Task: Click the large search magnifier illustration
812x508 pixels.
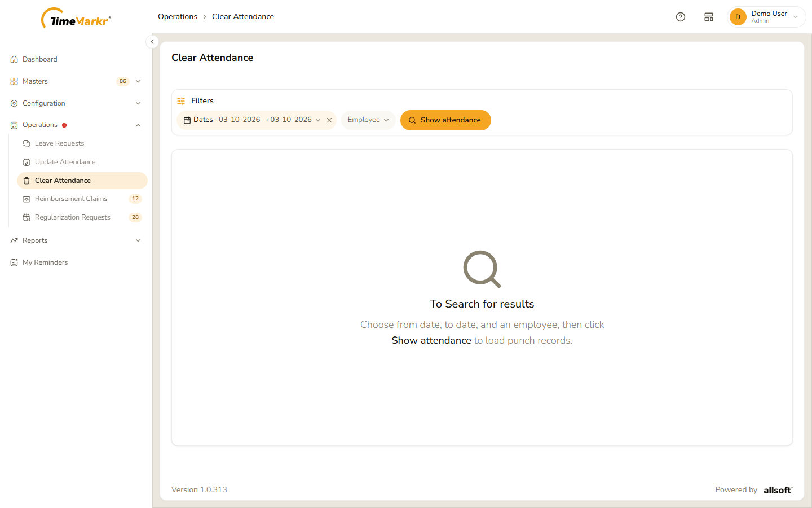Action: pyautogui.click(x=482, y=269)
